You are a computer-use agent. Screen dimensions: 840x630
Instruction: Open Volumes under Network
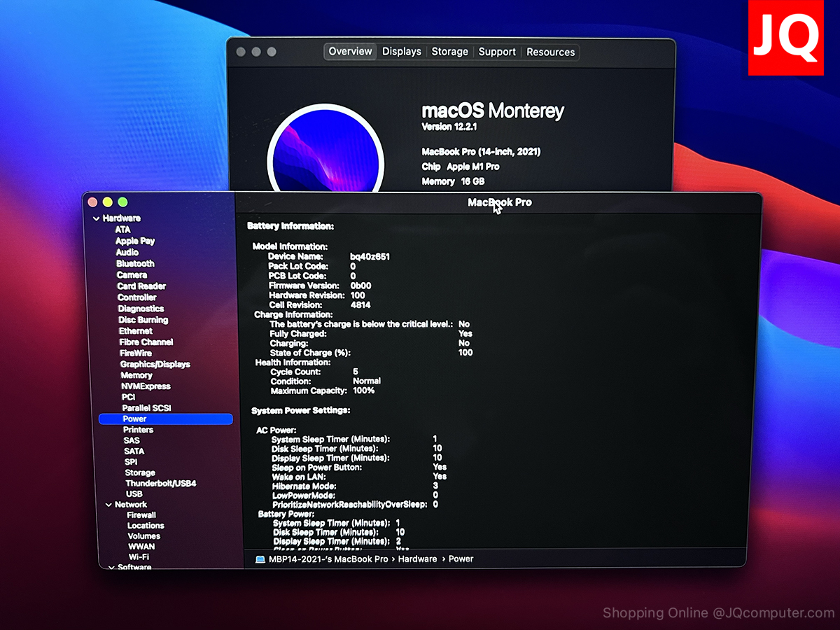click(144, 536)
